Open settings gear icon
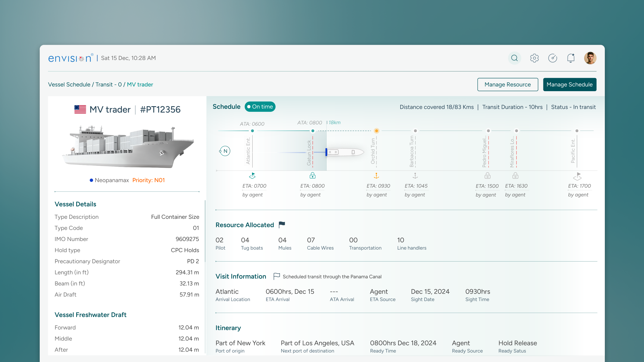Viewport: 644px width, 362px height. coord(534,58)
